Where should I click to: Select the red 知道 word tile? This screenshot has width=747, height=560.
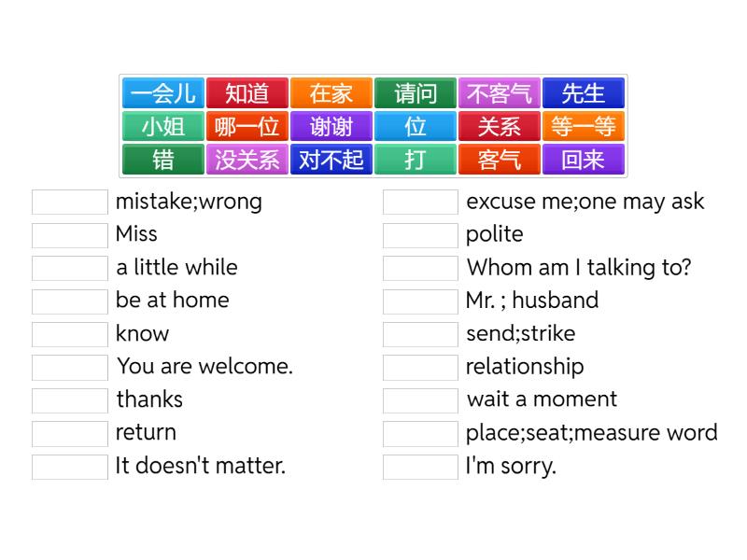247,93
